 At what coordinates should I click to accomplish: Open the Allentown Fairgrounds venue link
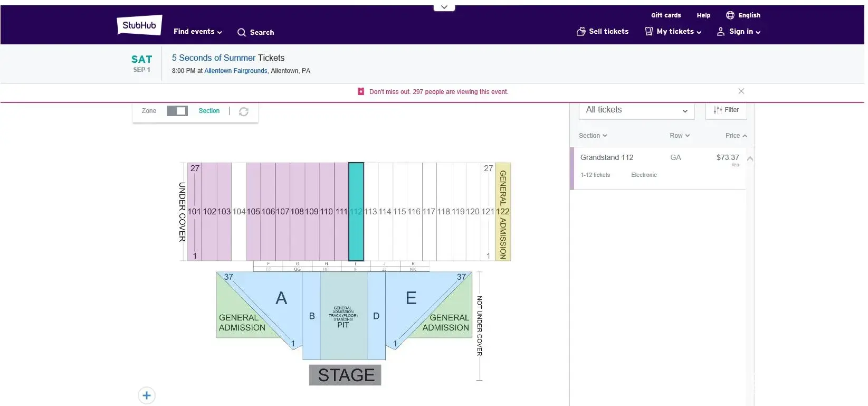point(235,71)
